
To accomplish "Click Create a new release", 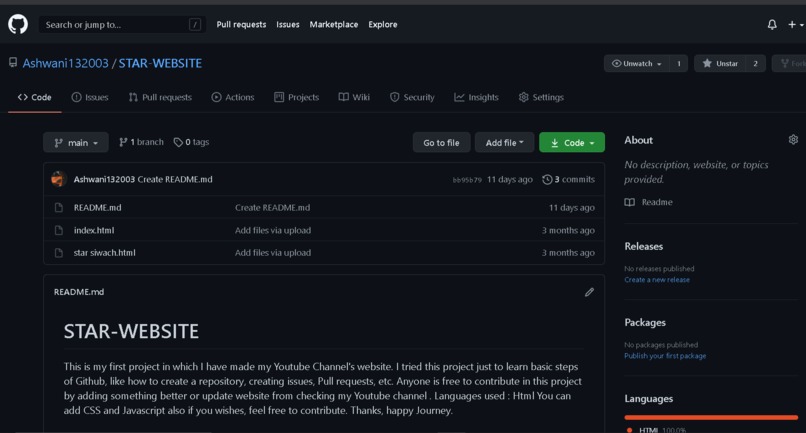I will click(x=657, y=280).
